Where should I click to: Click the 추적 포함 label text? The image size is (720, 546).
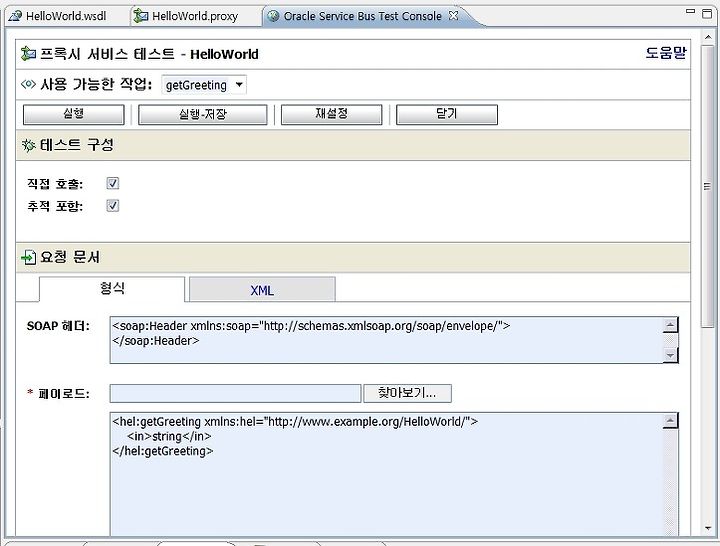[55, 206]
